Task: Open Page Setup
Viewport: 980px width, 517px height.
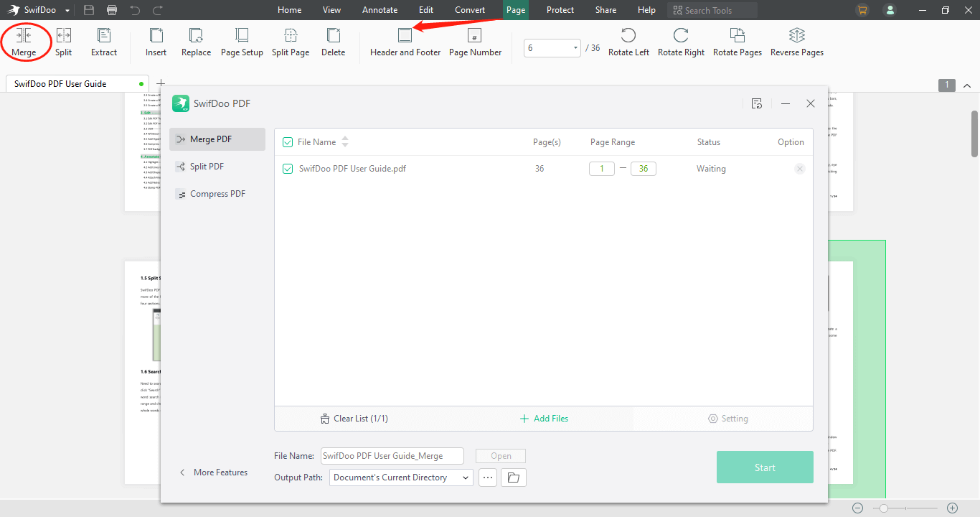Action: pos(242,42)
